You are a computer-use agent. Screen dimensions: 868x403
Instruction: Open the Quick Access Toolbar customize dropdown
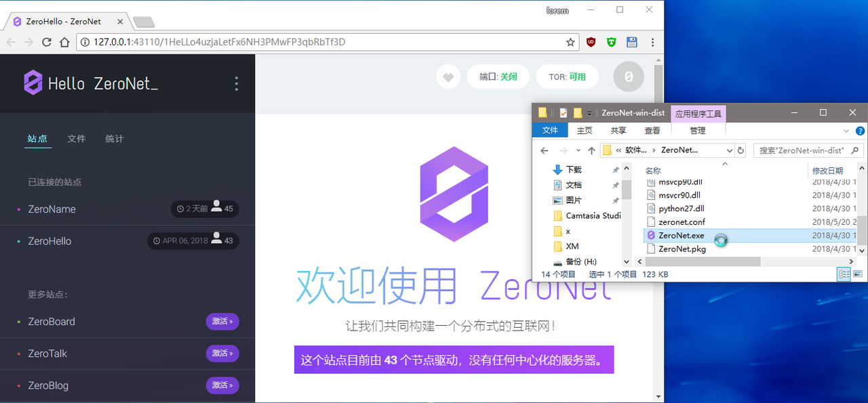coord(590,113)
